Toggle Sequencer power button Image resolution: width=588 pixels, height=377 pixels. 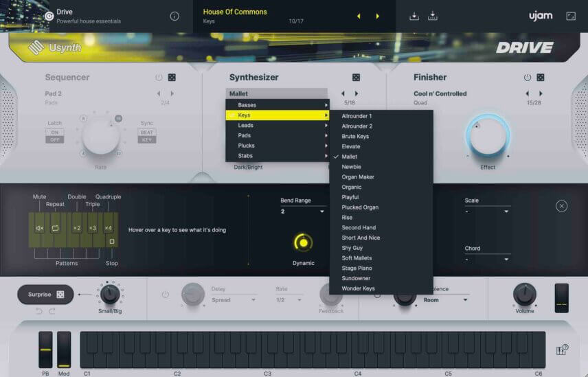point(159,77)
